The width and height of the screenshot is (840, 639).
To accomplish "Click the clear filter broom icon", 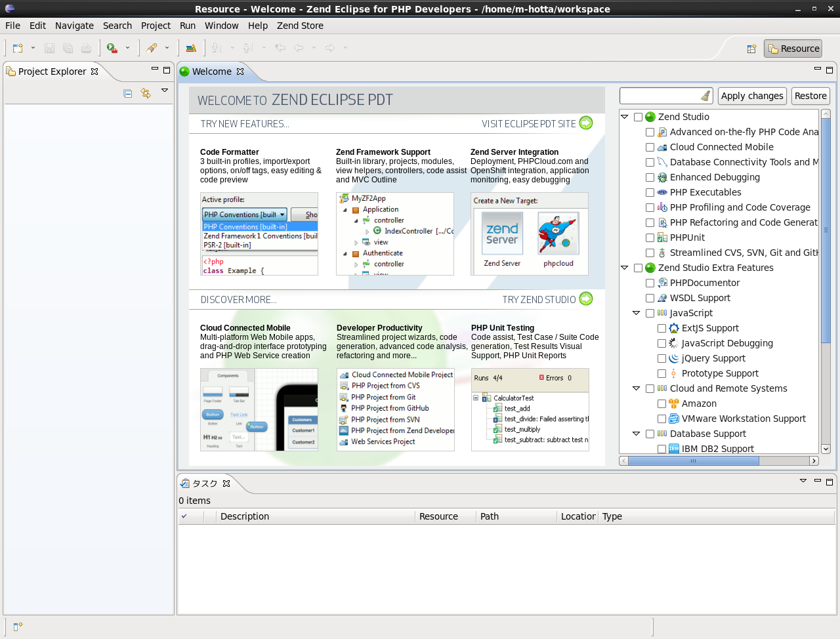I will tap(705, 96).
